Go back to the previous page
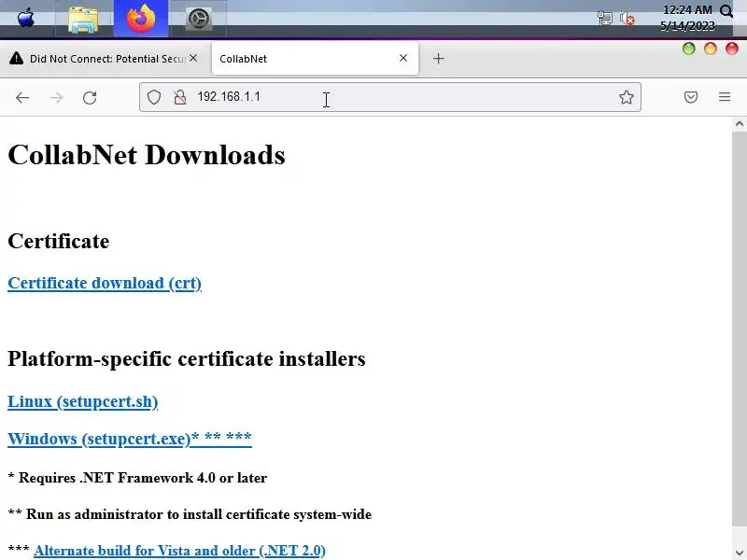This screenshot has height=560, width=747. pyautogui.click(x=22, y=98)
